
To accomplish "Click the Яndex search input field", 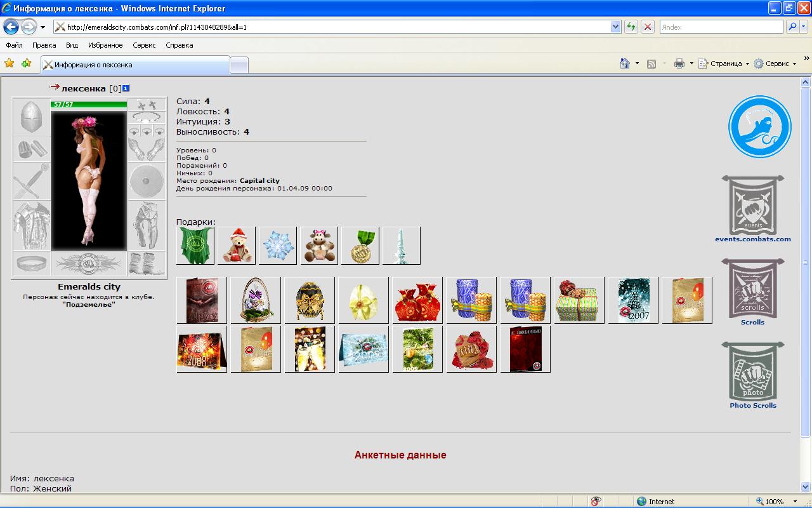I will point(721,27).
